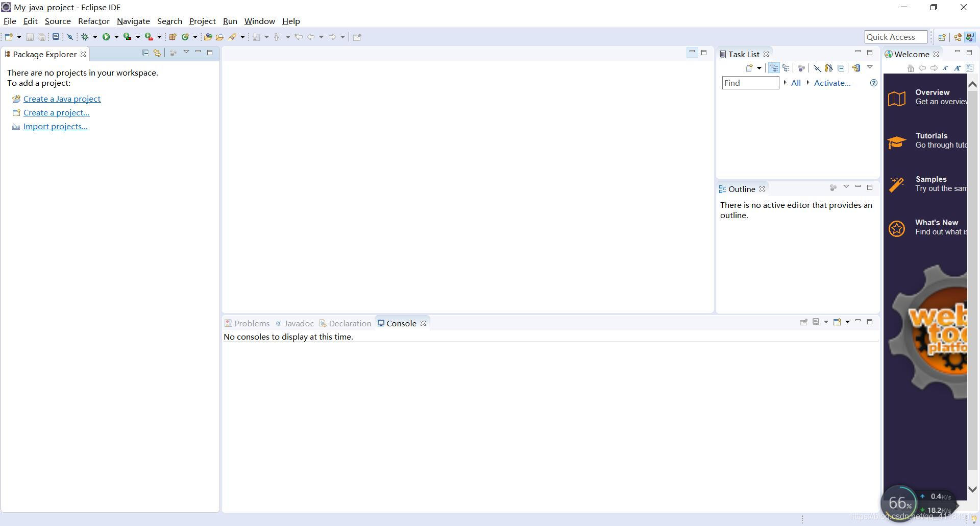Click the Last Edit Location icon
This screenshot has width=980, height=526.
click(299, 37)
